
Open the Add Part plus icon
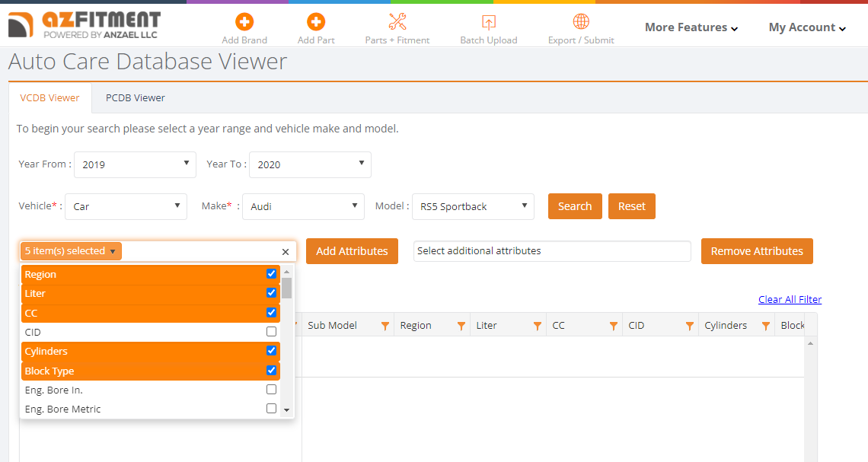point(316,21)
